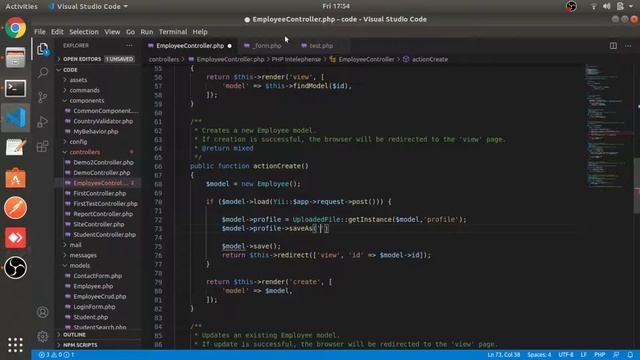Open the Accounts icon in activity bar
Viewport: 640px width, 360px height.
(x=43, y=312)
